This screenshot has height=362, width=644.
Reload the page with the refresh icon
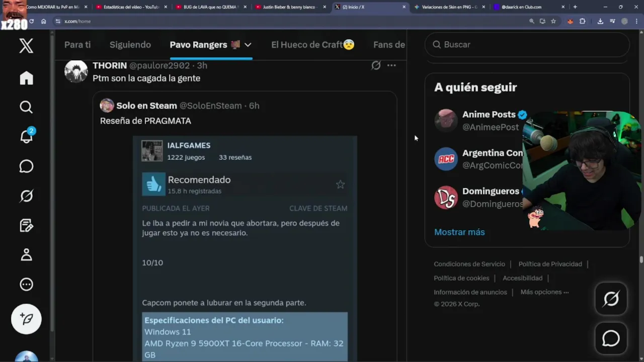click(x=31, y=21)
